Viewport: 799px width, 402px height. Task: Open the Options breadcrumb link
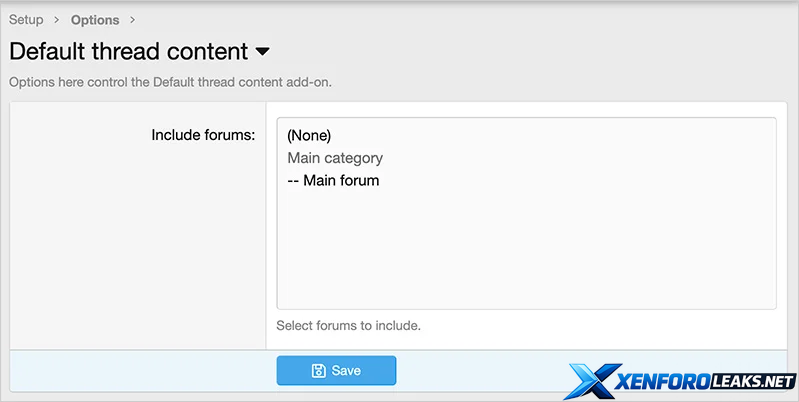(x=95, y=20)
